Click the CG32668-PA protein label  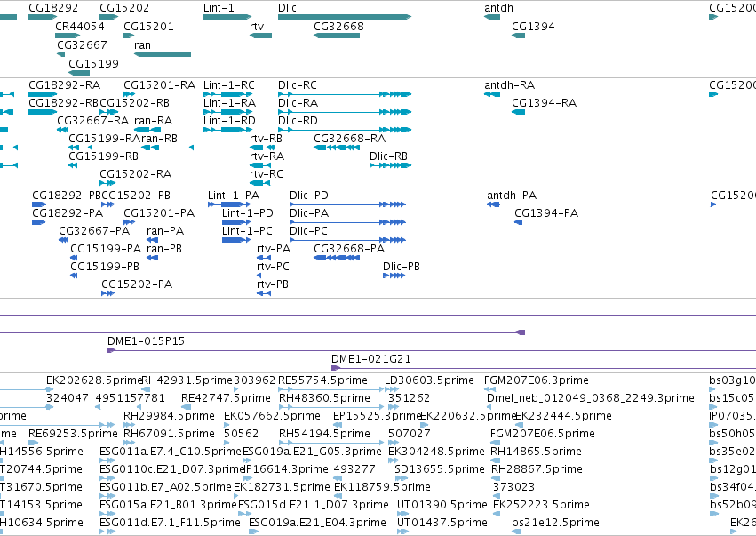(x=349, y=249)
